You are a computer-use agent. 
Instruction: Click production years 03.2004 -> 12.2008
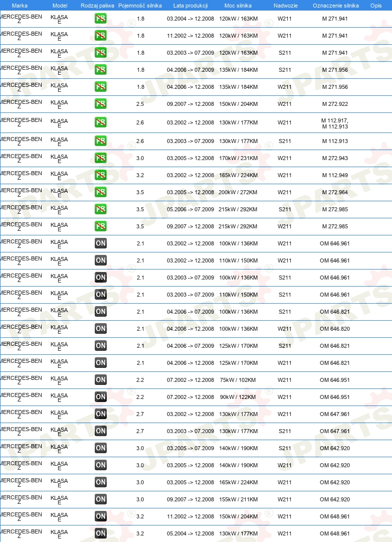click(190, 19)
